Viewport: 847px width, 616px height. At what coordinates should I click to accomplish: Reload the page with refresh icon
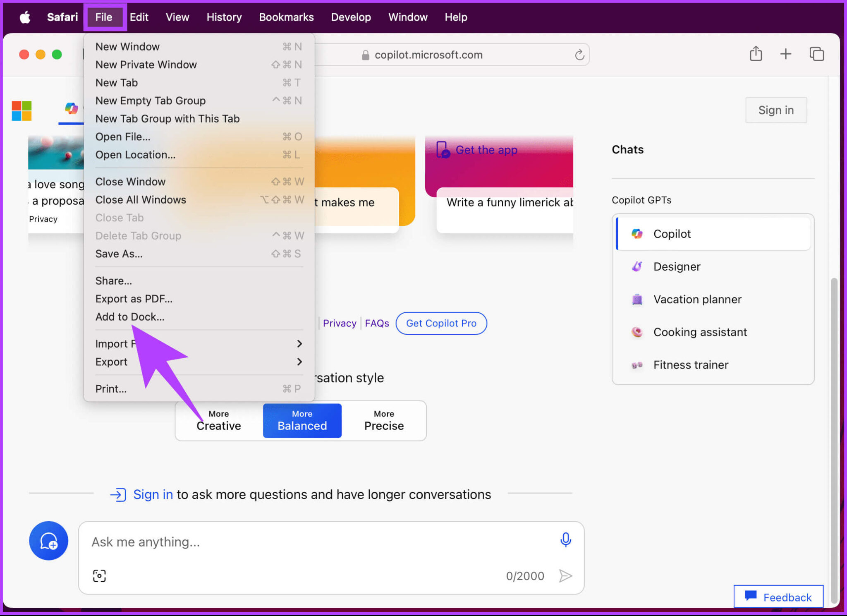(579, 55)
